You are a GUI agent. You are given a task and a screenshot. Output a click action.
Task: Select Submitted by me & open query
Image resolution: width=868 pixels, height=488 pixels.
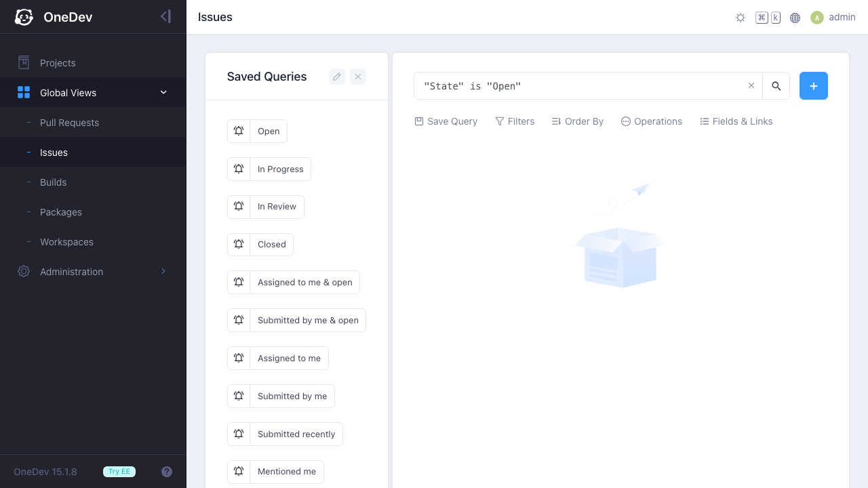[308, 321]
